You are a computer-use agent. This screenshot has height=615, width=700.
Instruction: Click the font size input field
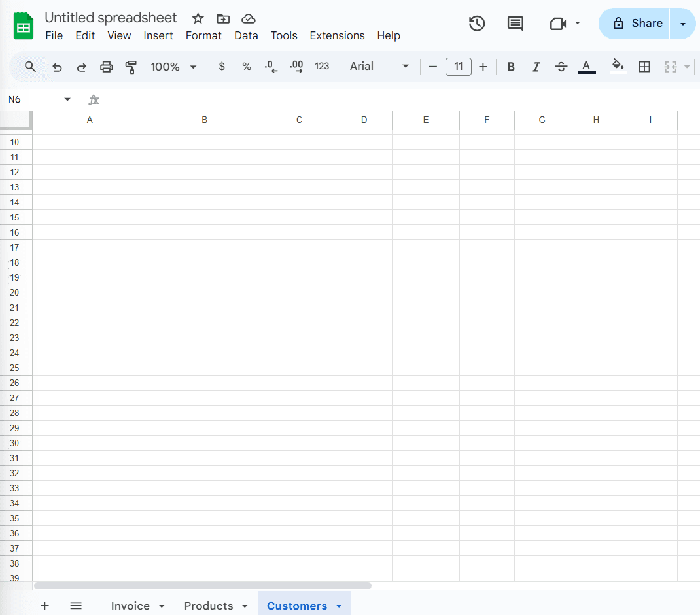(458, 67)
